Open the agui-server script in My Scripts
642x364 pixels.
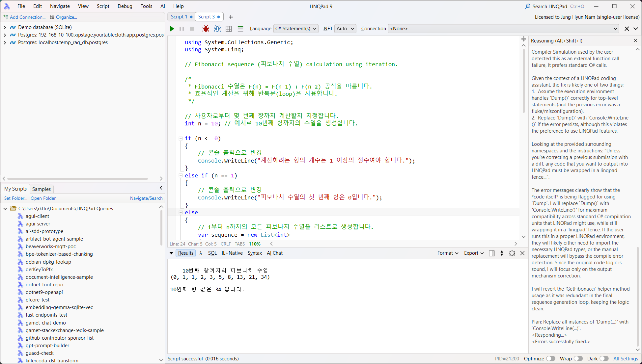pyautogui.click(x=38, y=224)
